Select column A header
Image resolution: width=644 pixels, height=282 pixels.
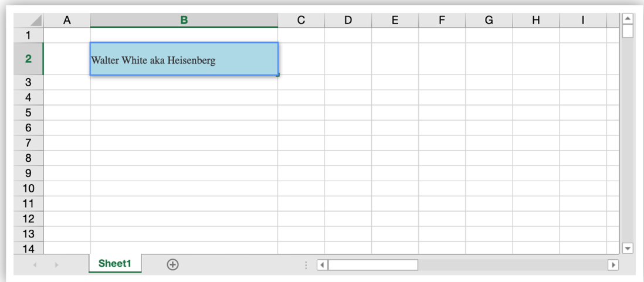pyautogui.click(x=67, y=21)
